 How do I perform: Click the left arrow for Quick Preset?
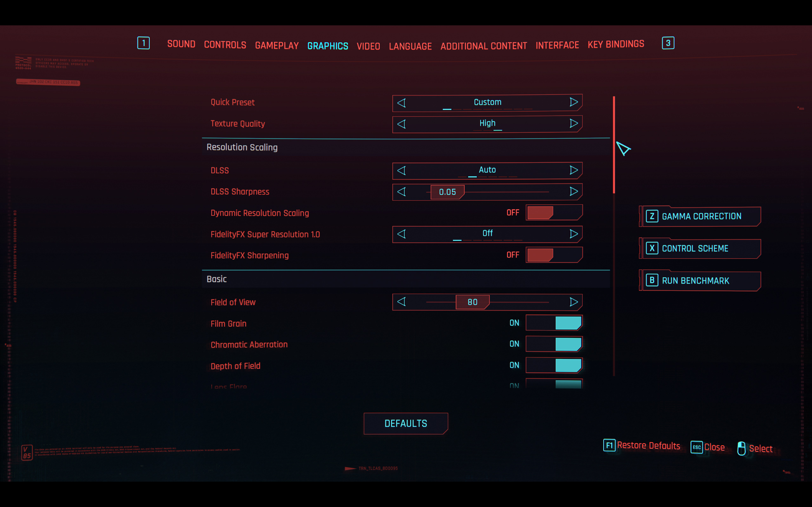[x=401, y=103]
